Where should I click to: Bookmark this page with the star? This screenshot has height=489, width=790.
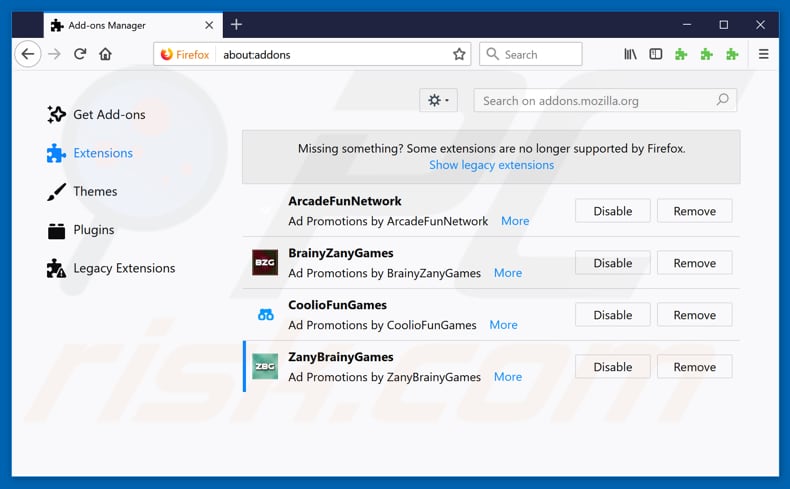pyautogui.click(x=458, y=54)
